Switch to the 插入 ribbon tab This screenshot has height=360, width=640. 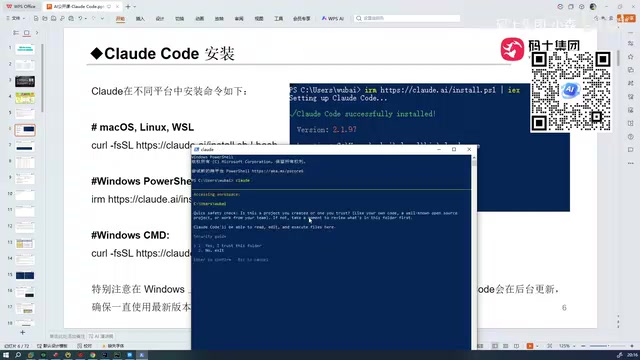point(140,19)
